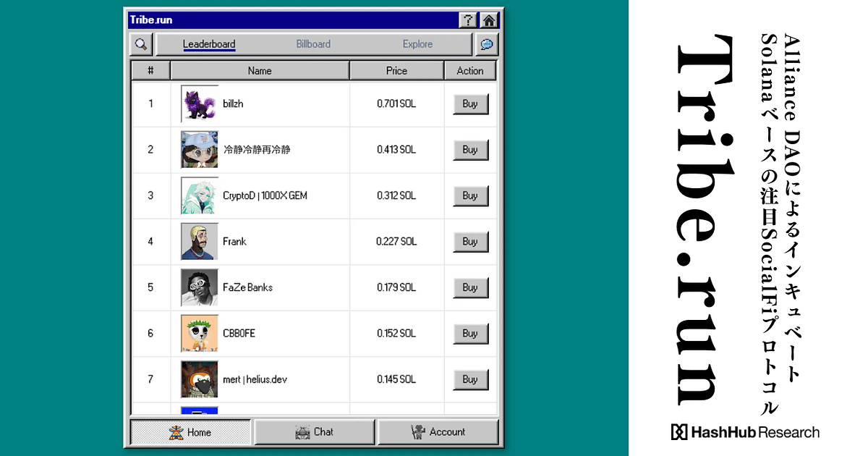Viewport: 868px width, 456px height.
Task: Click the home icon in title bar
Action: click(490, 20)
